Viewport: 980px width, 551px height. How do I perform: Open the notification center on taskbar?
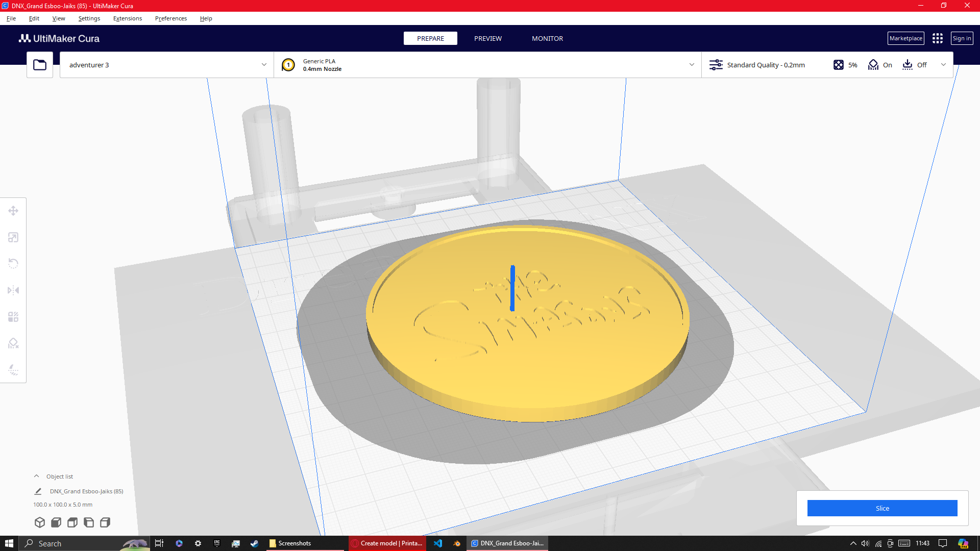click(x=943, y=543)
